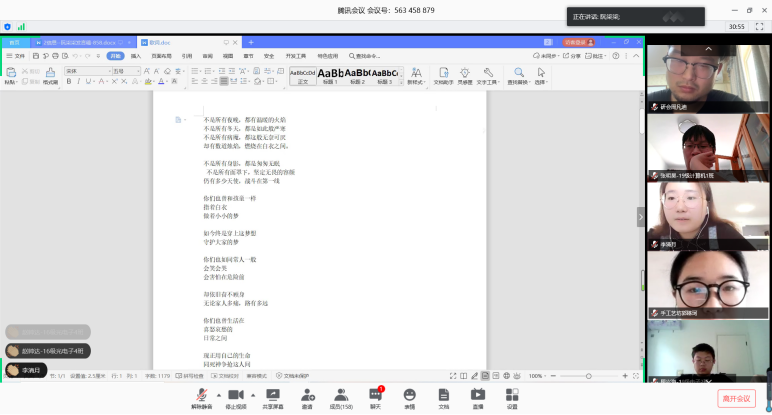Adjust the WPS zoom slider
Screen dimensions: 772x415
pos(586,375)
